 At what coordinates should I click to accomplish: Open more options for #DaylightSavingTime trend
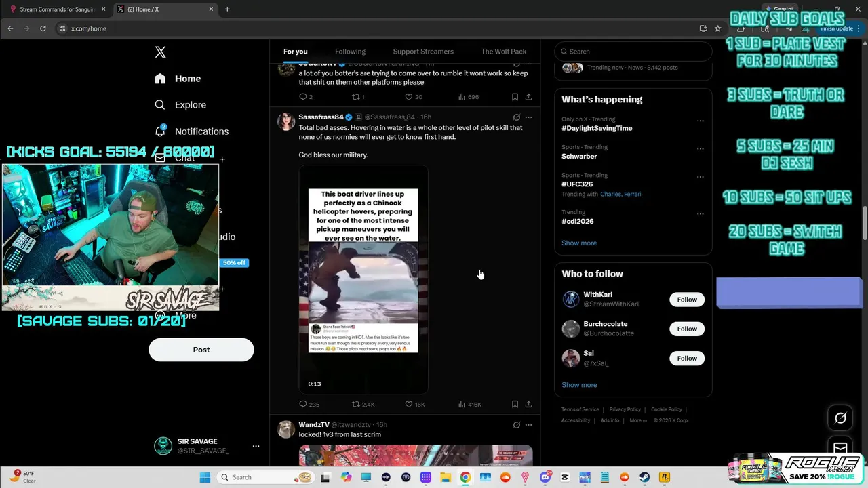(x=701, y=121)
